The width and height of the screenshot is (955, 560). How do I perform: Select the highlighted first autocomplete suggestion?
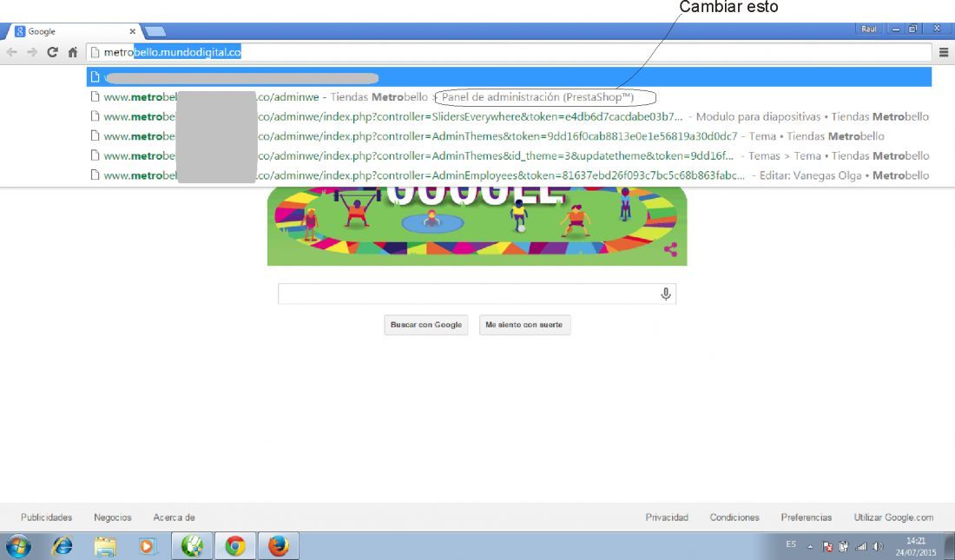coord(509,76)
